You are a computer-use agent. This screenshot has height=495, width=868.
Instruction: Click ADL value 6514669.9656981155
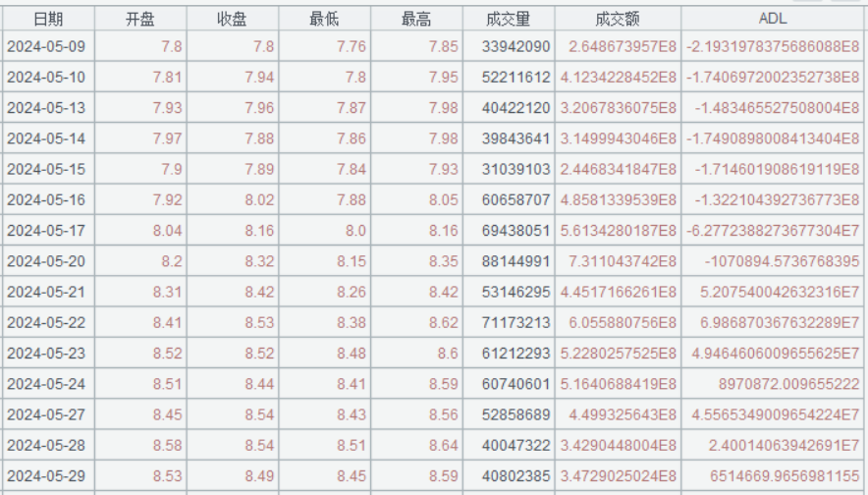pyautogui.click(x=785, y=476)
